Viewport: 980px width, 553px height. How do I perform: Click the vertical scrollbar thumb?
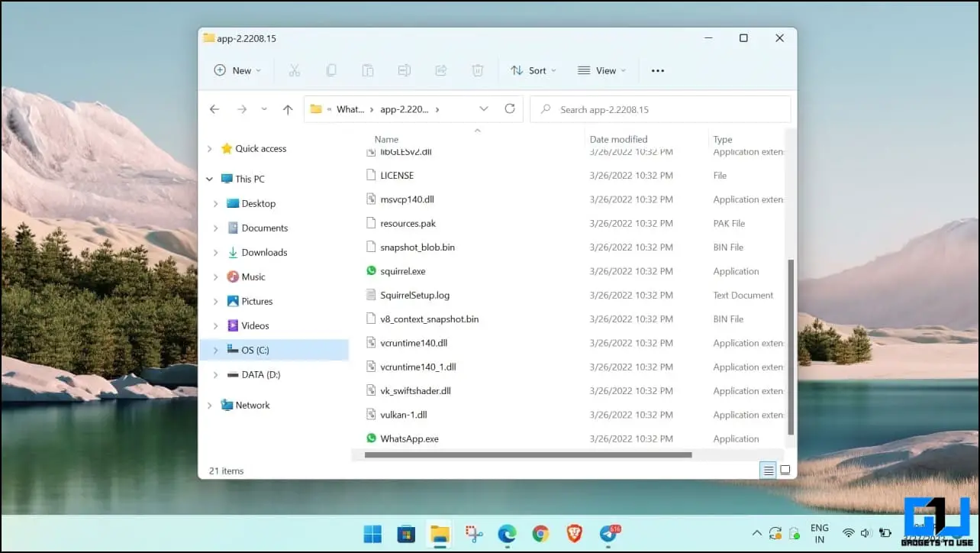click(x=791, y=346)
